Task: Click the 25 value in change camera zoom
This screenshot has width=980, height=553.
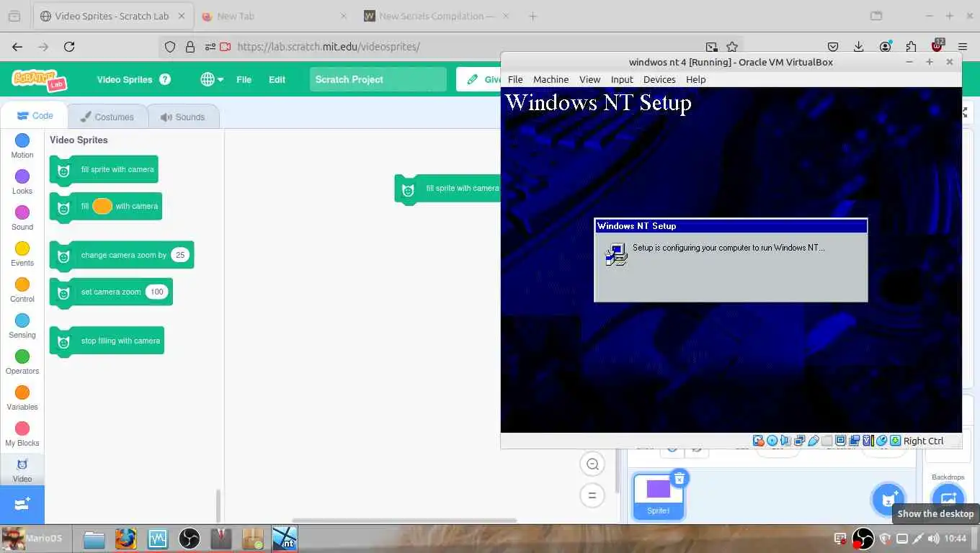Action: click(180, 255)
